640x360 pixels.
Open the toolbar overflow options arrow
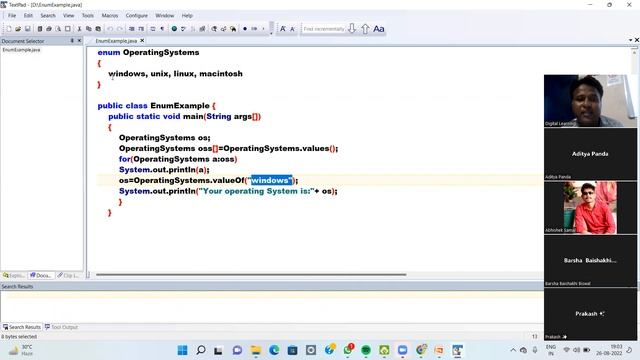(271, 33)
